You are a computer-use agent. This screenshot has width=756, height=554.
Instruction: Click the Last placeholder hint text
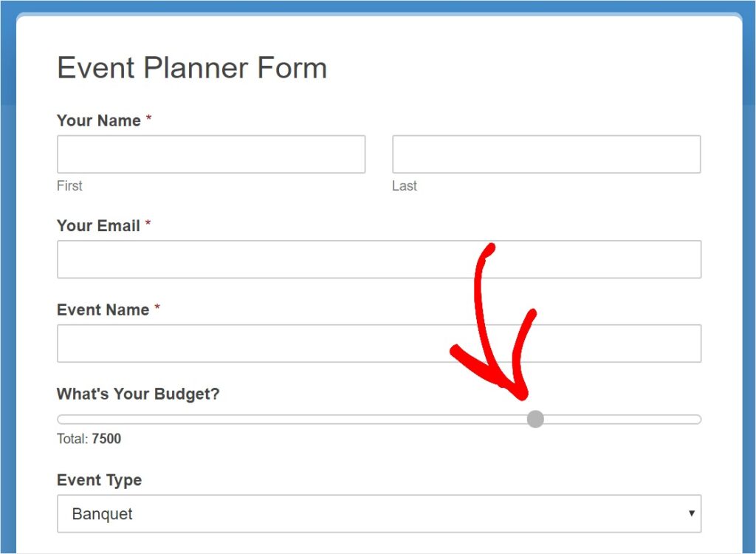pos(404,185)
